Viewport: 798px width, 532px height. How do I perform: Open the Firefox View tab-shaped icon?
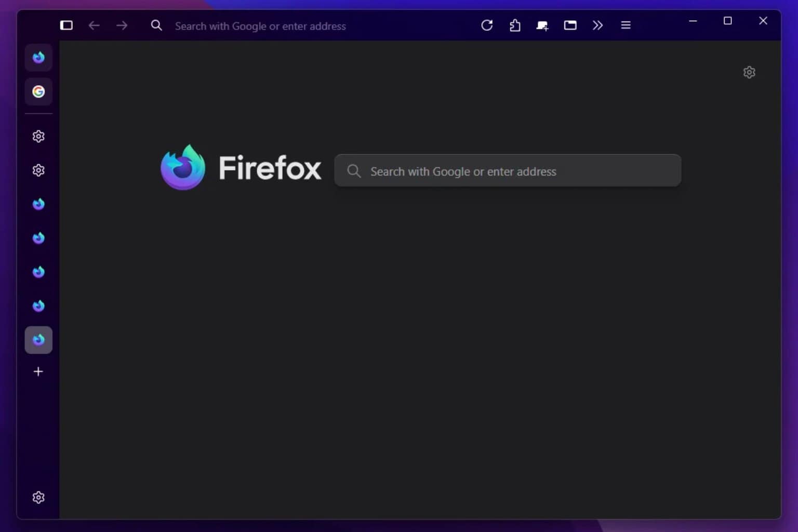570,25
